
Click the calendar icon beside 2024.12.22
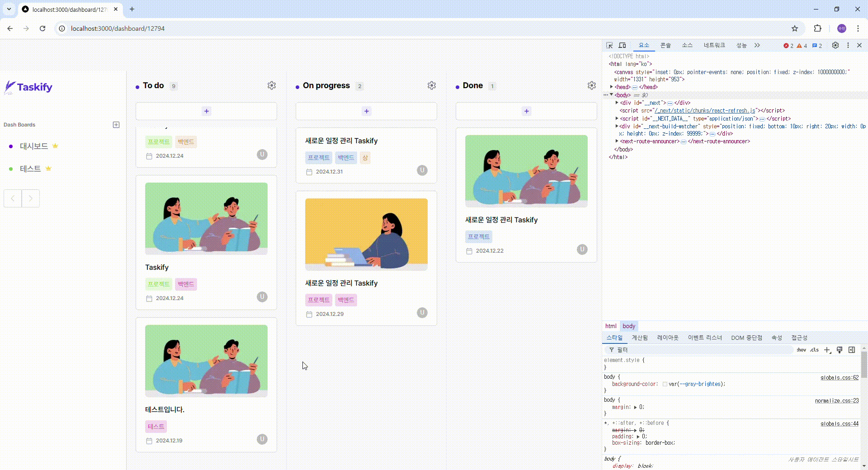tap(469, 251)
